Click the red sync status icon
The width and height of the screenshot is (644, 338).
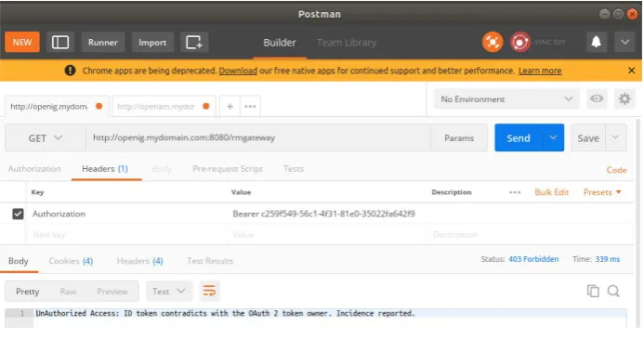[x=519, y=42]
